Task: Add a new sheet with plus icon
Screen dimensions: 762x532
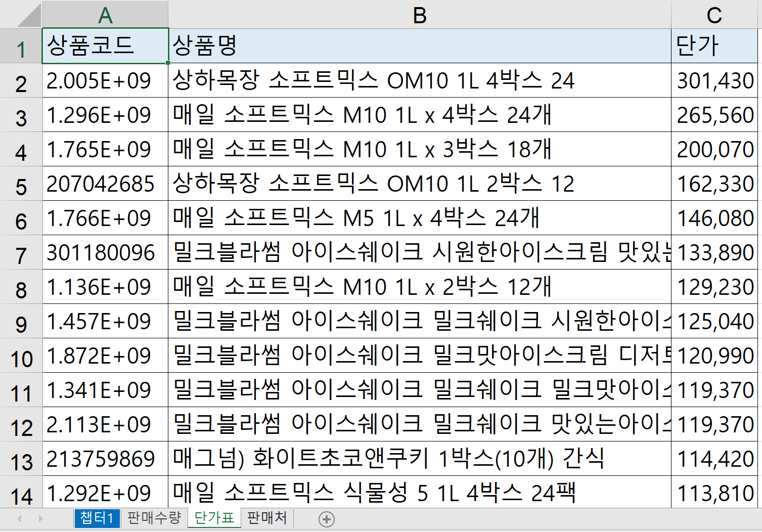Action: coord(327,519)
